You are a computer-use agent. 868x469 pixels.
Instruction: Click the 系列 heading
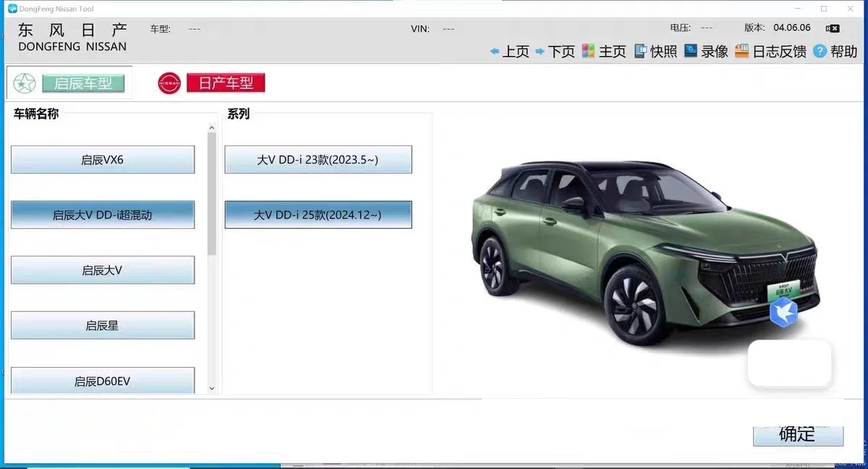coord(239,114)
